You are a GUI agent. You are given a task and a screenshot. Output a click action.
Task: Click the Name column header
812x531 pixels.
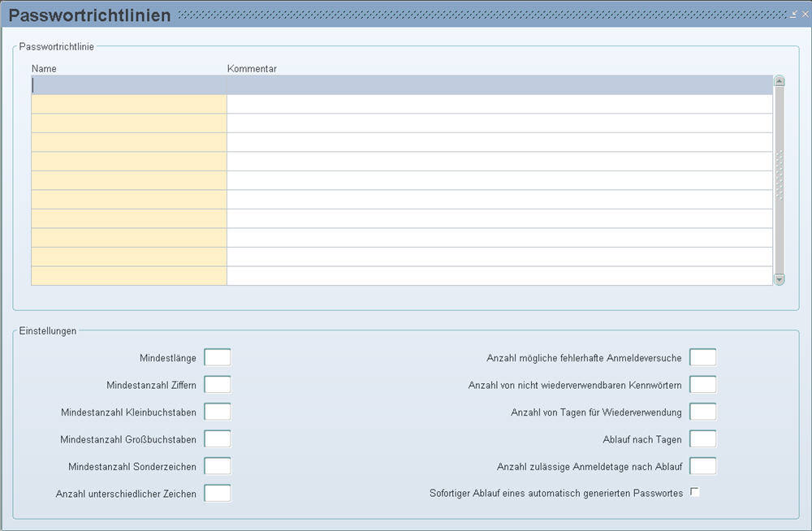[x=45, y=69]
